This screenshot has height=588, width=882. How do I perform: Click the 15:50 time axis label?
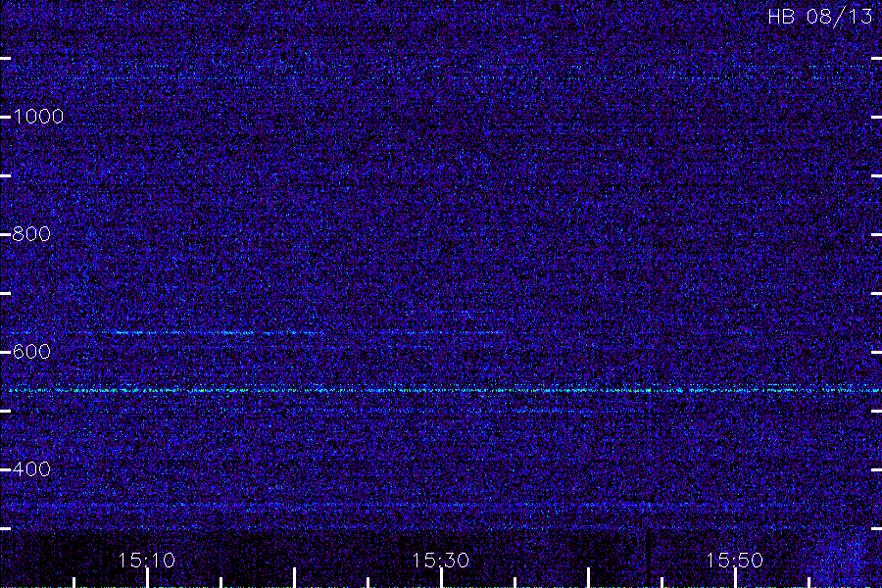tap(735, 561)
